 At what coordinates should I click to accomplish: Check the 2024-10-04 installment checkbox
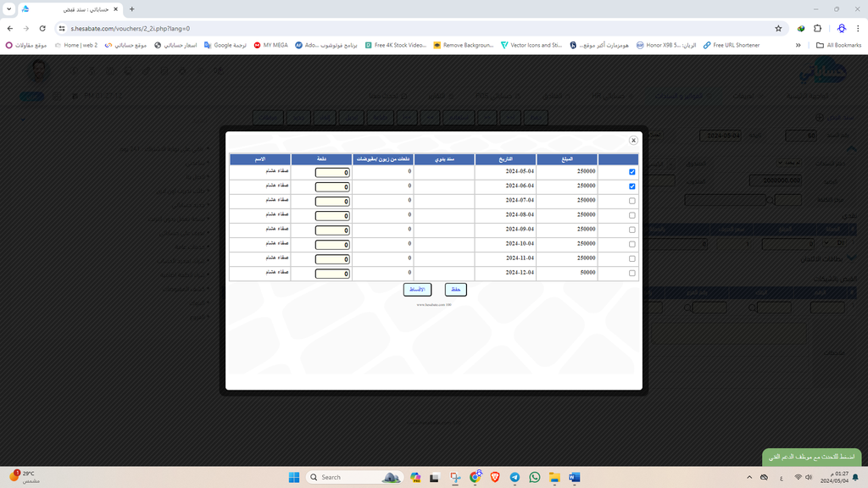click(x=632, y=244)
